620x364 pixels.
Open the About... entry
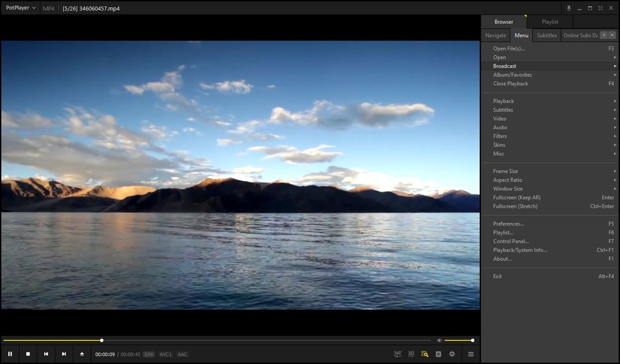(x=550, y=259)
